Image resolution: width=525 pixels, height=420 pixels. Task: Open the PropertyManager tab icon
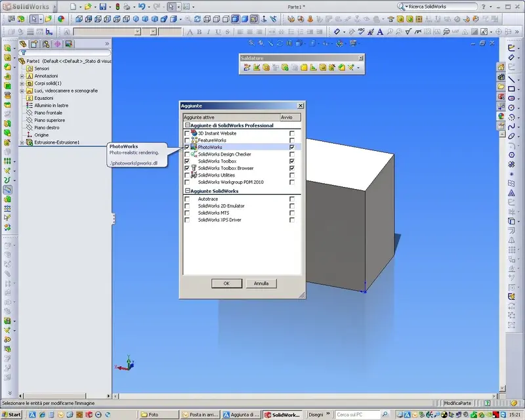(34, 44)
